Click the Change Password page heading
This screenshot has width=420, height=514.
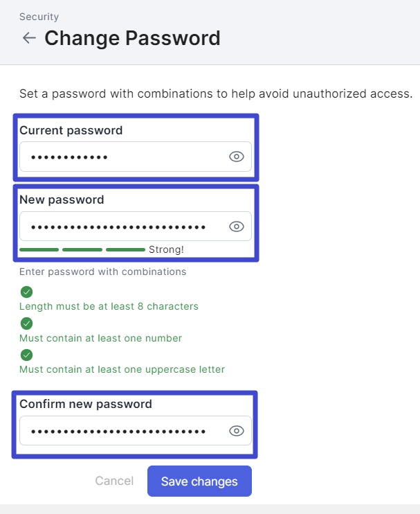pos(132,38)
